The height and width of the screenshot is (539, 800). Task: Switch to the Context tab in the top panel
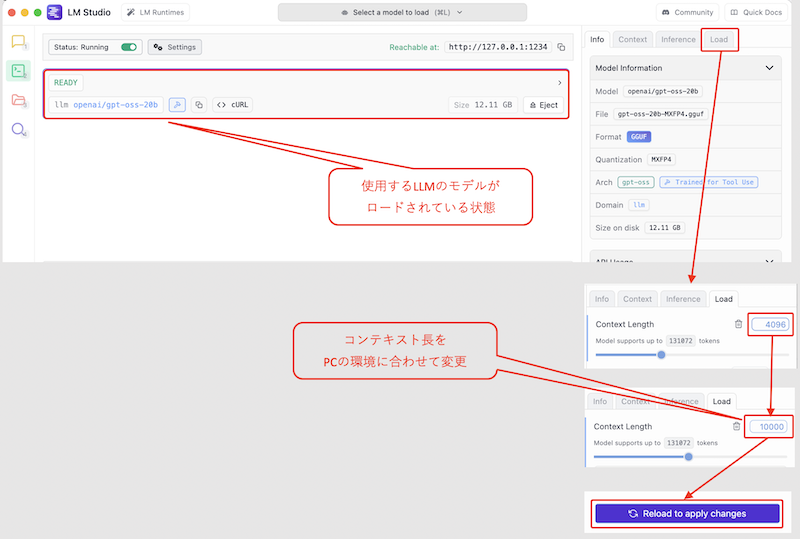tap(633, 39)
